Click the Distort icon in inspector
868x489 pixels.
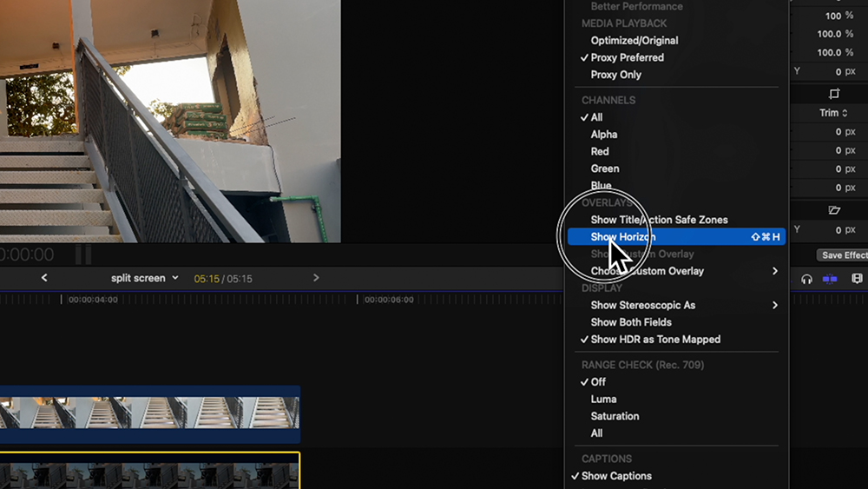834,210
